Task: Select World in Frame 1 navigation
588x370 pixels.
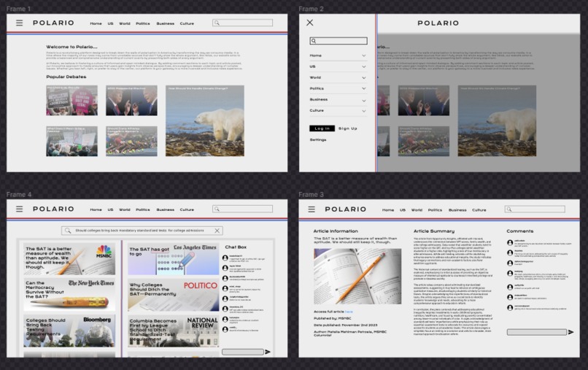Action: tap(125, 23)
